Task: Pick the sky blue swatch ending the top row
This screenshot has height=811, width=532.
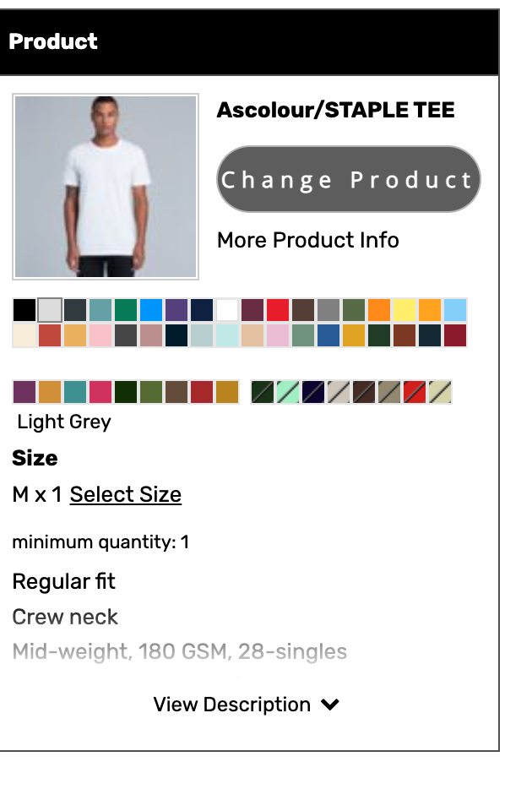Action: click(x=455, y=310)
